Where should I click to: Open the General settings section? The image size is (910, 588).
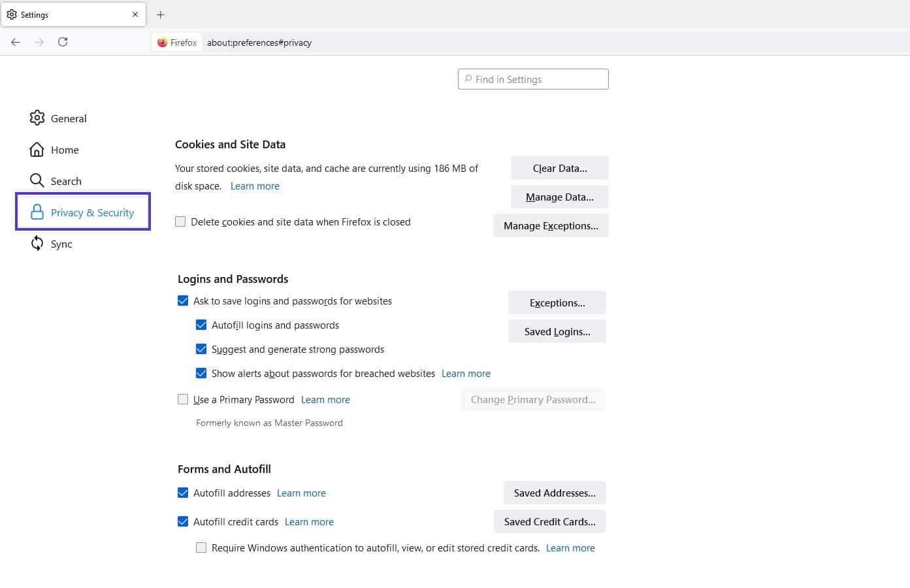69,118
